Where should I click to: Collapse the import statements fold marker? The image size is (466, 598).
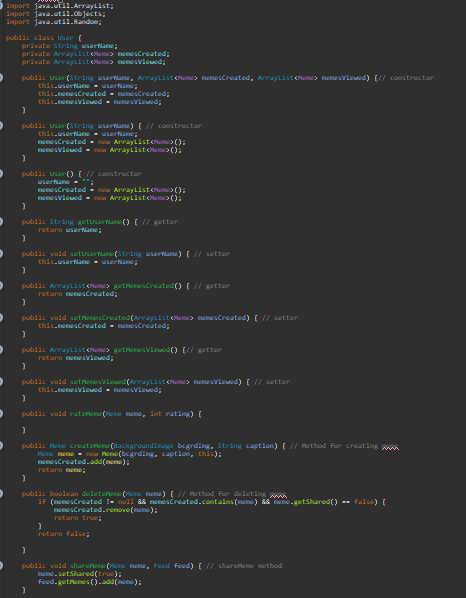point(1,6)
